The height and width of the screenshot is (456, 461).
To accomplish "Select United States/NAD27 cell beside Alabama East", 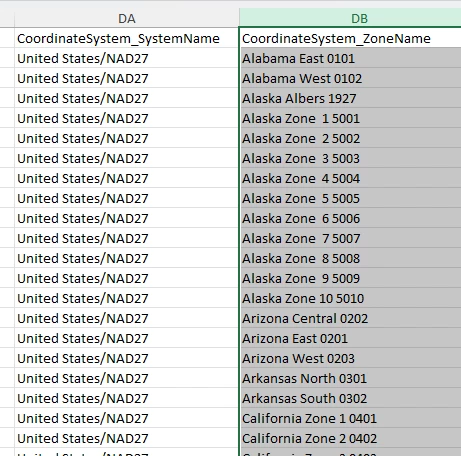I will click(127, 58).
